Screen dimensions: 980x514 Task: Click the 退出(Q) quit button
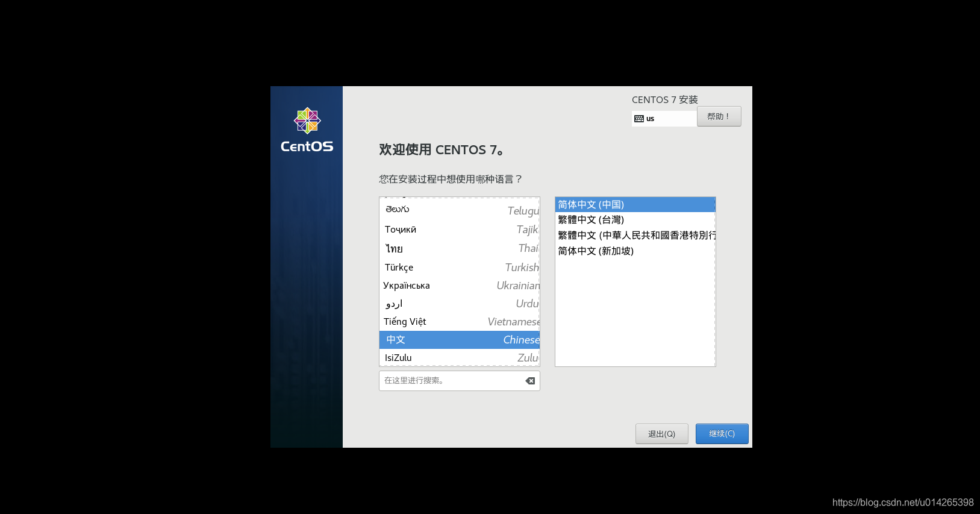coord(661,434)
